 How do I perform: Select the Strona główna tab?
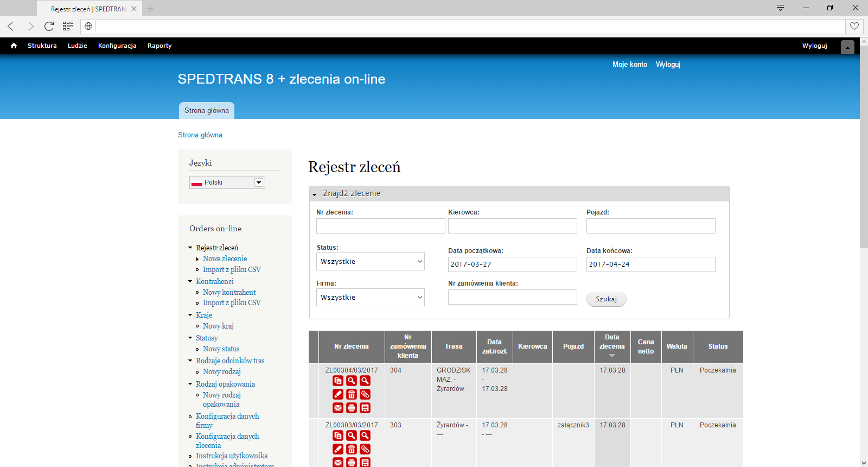tap(207, 110)
